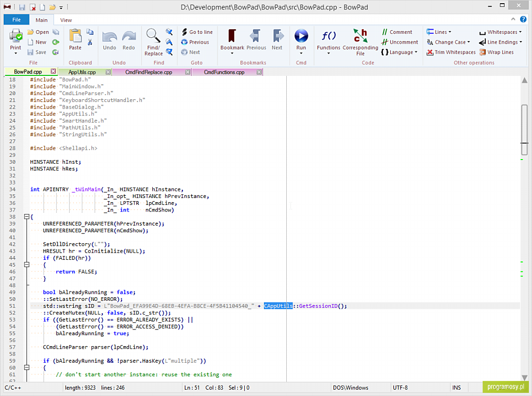Click the top small icon in Find group
The image size is (532, 396).
(169, 32)
